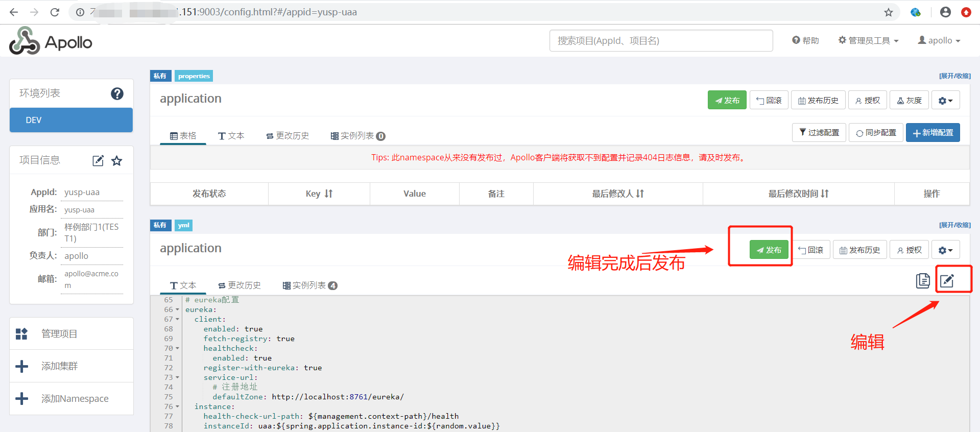Viewport: 980px width, 432px height.
Task: Click 回滚 button in properties namespace
Action: tap(769, 100)
